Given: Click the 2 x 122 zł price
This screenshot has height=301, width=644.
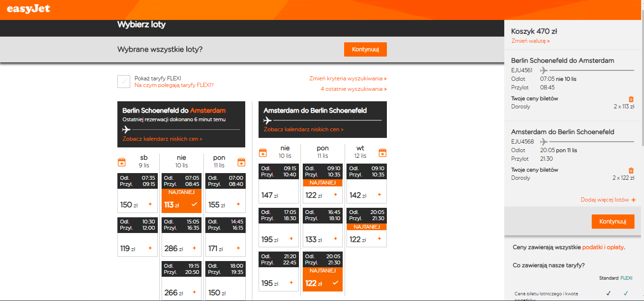Looking at the screenshot, I should pos(624,178).
